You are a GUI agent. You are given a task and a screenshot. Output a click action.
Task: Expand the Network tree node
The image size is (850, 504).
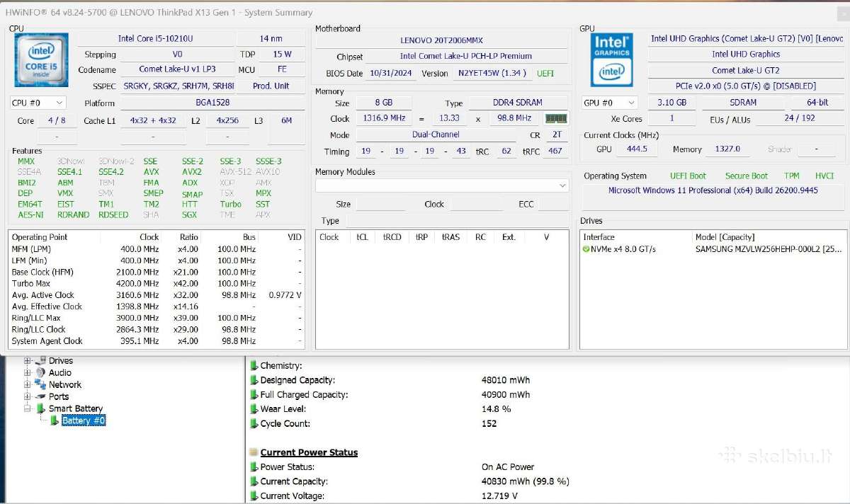coord(28,385)
